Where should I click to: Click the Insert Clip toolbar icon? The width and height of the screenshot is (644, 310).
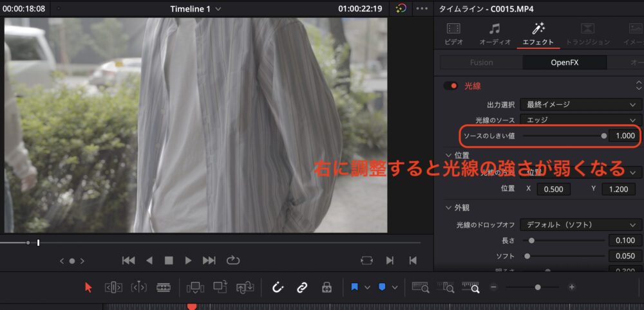(195, 287)
